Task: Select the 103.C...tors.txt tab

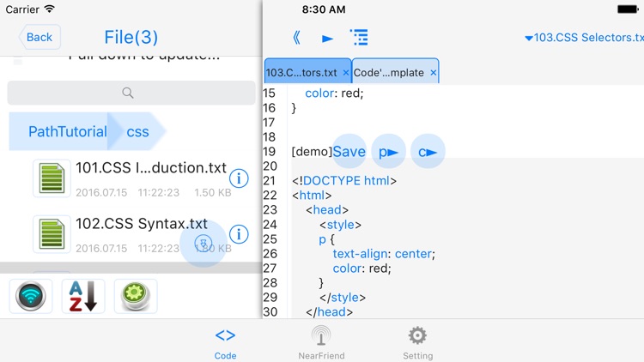Action: (301, 73)
